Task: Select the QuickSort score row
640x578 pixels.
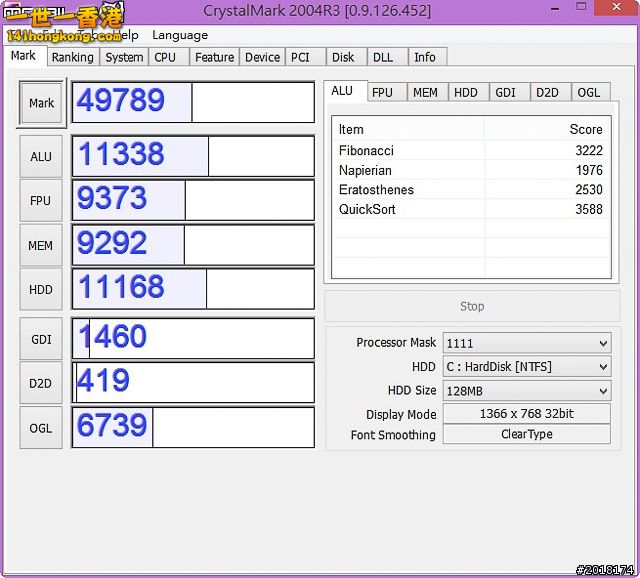Action: click(470, 210)
